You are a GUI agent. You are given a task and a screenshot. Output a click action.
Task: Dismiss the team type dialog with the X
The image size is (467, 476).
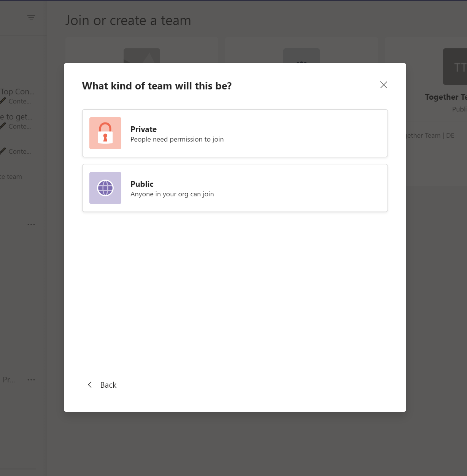(383, 85)
